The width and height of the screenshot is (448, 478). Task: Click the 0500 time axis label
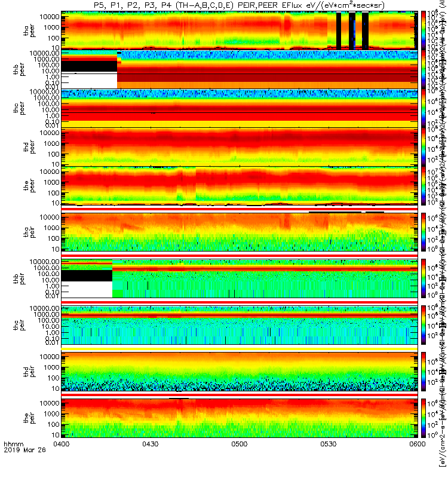coord(240,444)
